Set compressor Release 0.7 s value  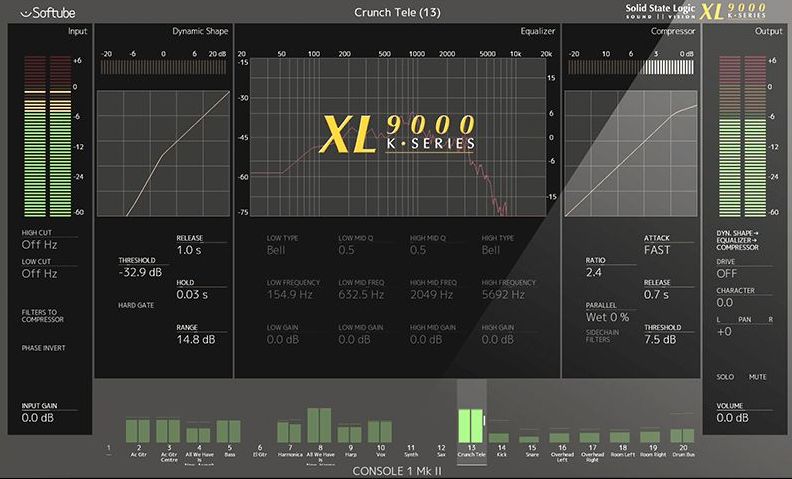click(656, 295)
